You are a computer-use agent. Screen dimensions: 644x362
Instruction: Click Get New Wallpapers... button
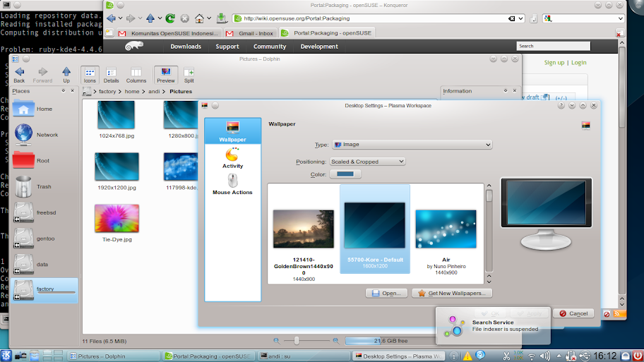point(452,293)
